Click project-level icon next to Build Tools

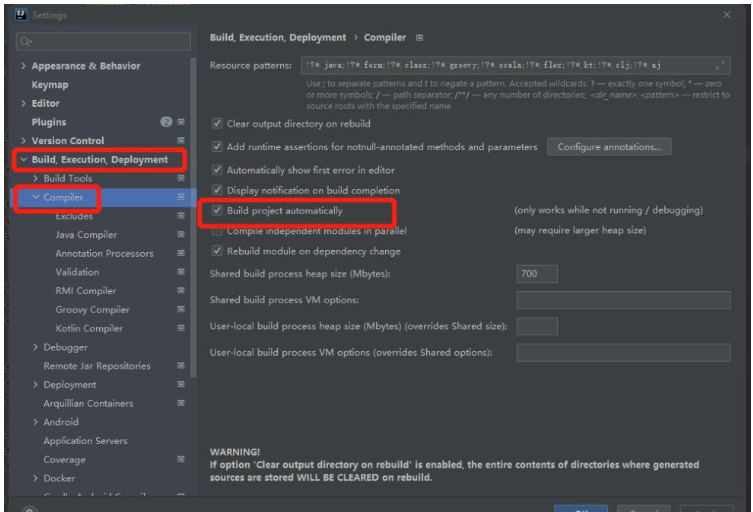pos(181,178)
